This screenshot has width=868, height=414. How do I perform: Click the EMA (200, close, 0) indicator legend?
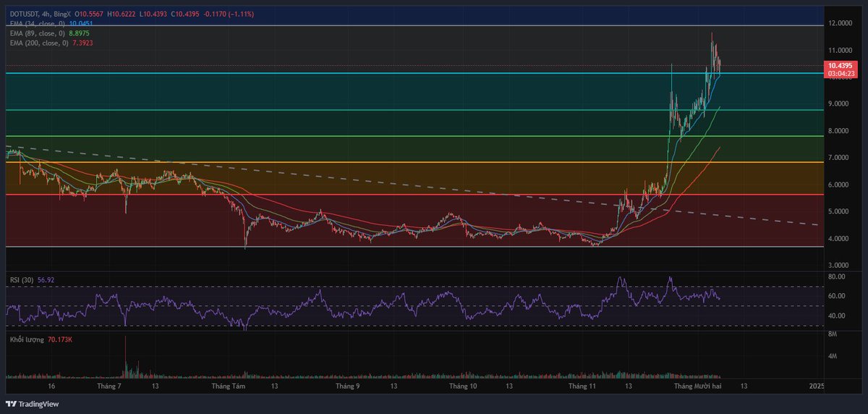(x=38, y=43)
